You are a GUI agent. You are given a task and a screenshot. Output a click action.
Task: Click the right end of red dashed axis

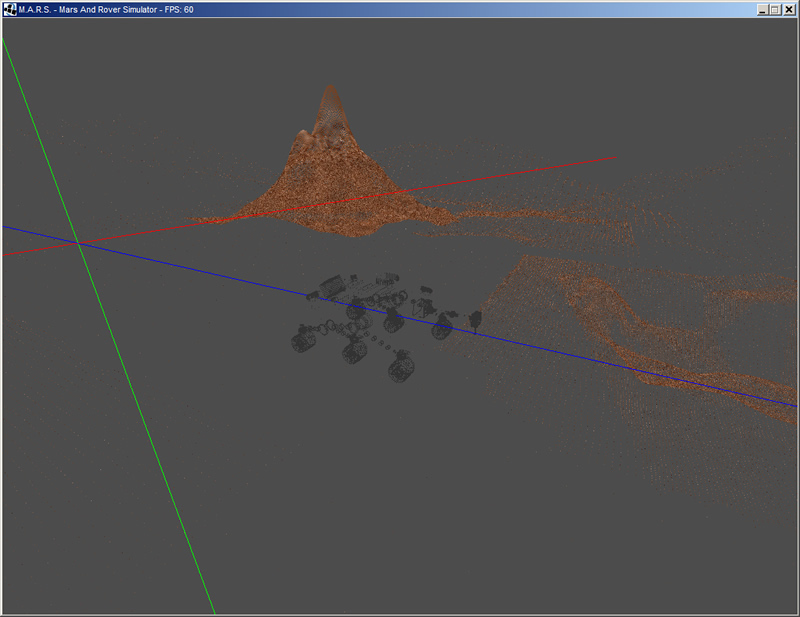tap(610, 158)
